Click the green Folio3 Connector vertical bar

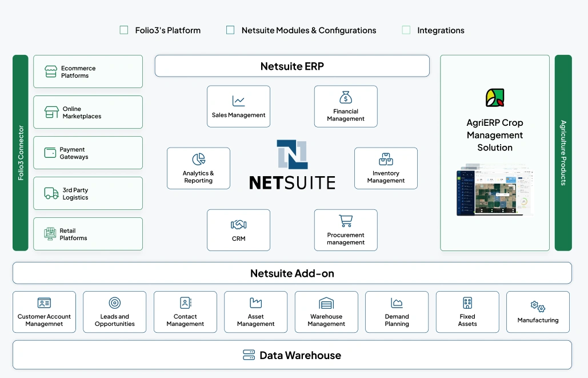coord(21,153)
